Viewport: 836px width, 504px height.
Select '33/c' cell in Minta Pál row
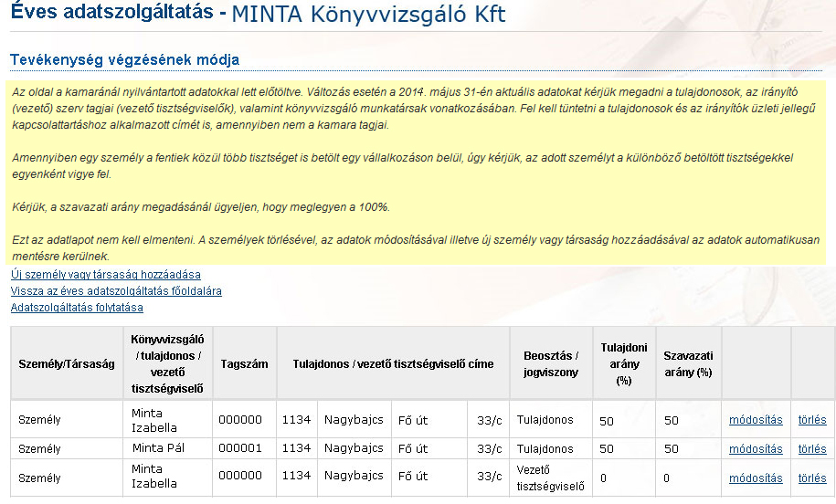pos(489,448)
